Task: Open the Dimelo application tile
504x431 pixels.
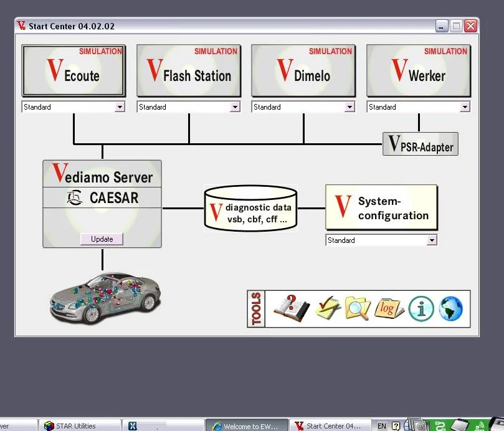Action: click(x=303, y=71)
